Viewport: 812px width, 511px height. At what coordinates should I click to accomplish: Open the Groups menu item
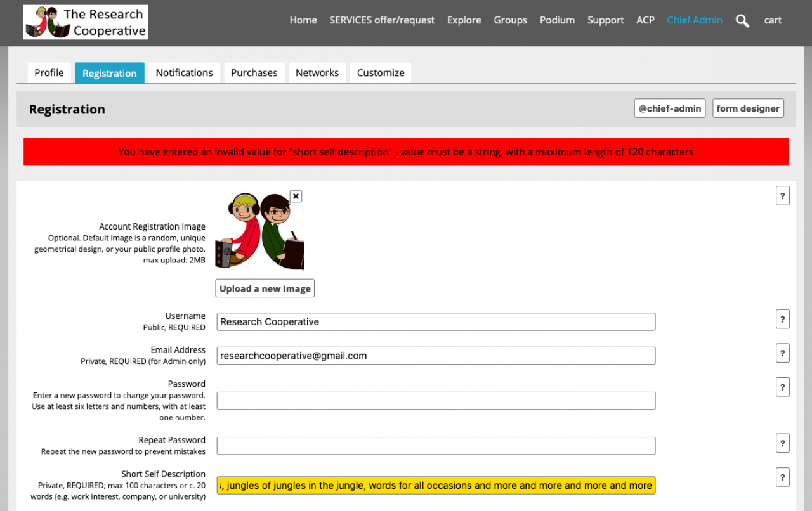pyautogui.click(x=511, y=20)
